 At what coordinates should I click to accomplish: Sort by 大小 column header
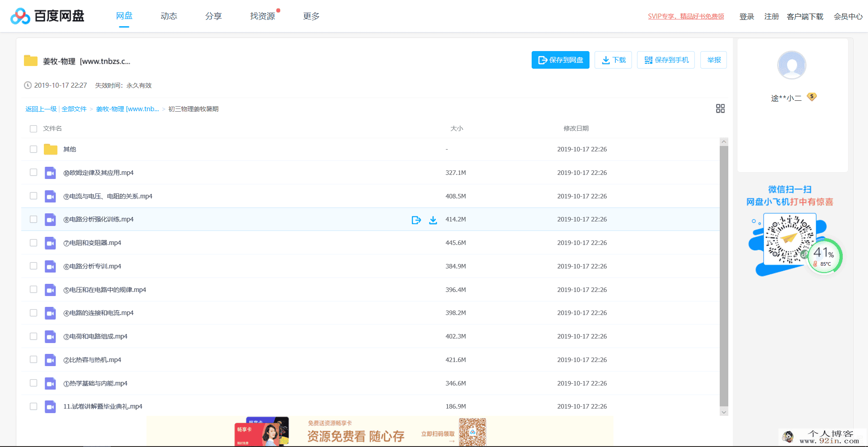[x=457, y=129]
